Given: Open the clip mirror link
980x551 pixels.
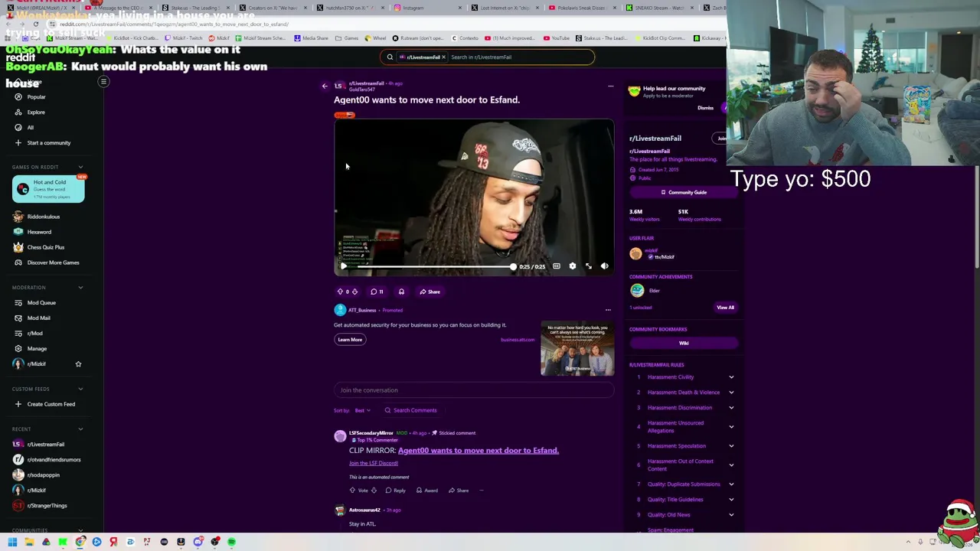Looking at the screenshot, I should [479, 451].
